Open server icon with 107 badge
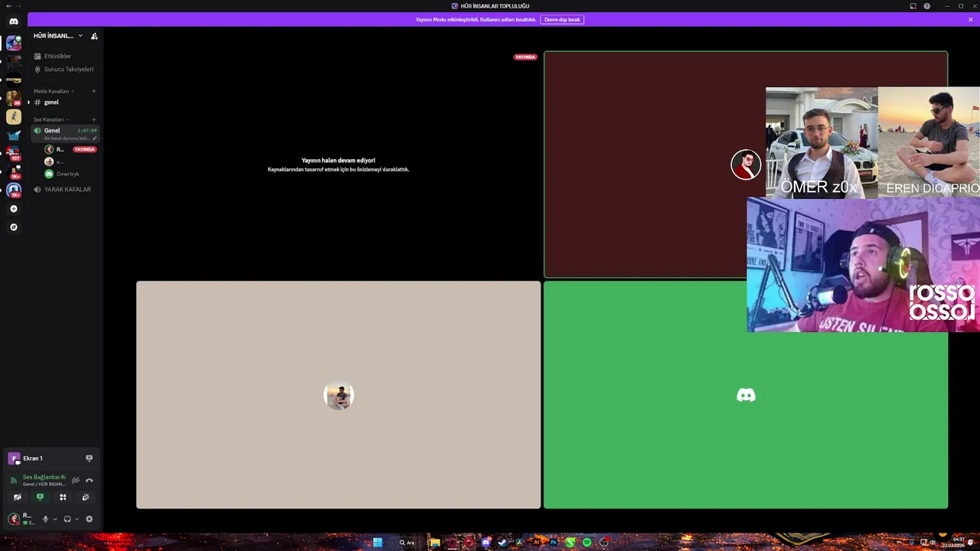This screenshot has height=551, width=980. coord(14,153)
